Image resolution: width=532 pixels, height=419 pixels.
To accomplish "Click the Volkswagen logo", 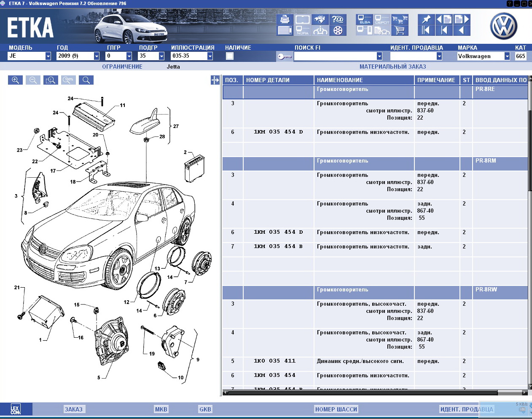I will tap(503, 26).
